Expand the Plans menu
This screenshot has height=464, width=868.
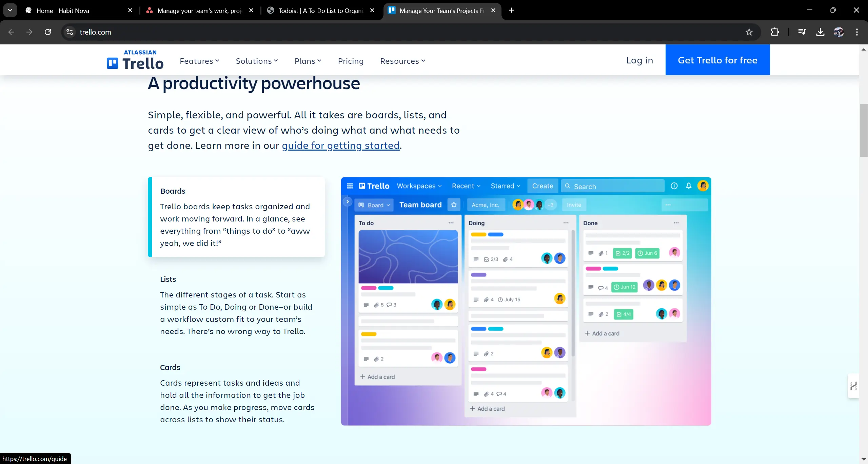pyautogui.click(x=308, y=61)
